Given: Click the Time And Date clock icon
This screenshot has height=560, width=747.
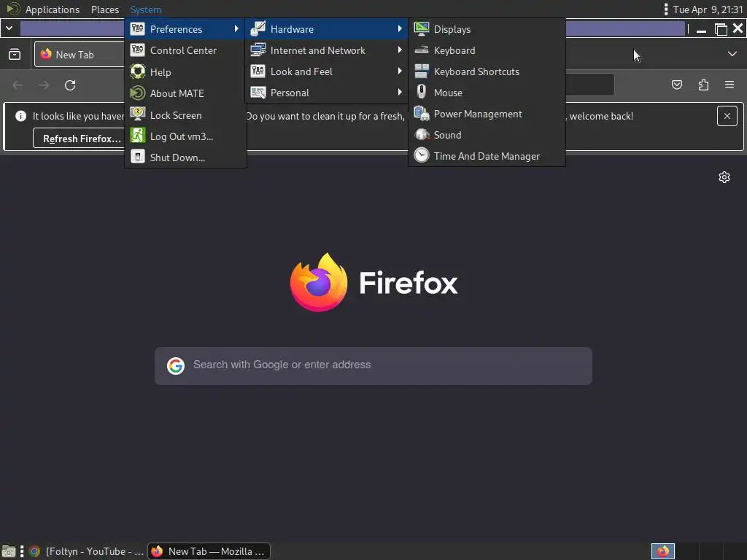Looking at the screenshot, I should click(421, 156).
